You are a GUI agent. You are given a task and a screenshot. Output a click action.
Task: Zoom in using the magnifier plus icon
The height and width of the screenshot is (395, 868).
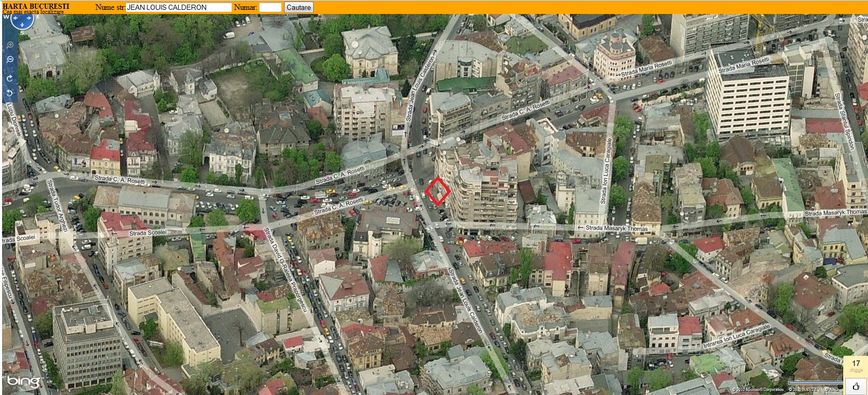pos(10,46)
